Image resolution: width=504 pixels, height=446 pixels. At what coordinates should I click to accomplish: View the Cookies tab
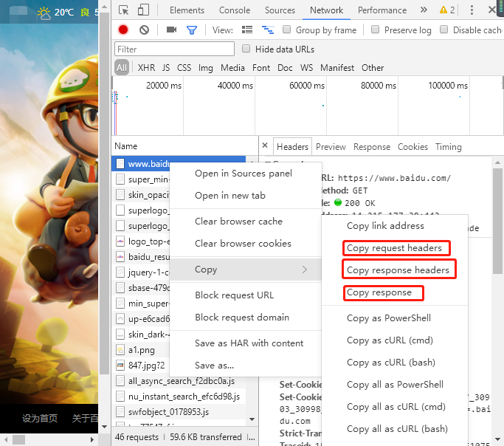pos(412,147)
